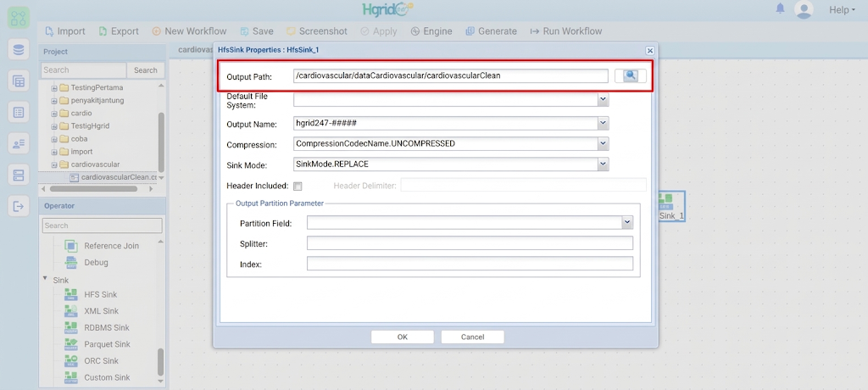
Task: Browse for output path with magnifier button
Action: click(x=630, y=76)
